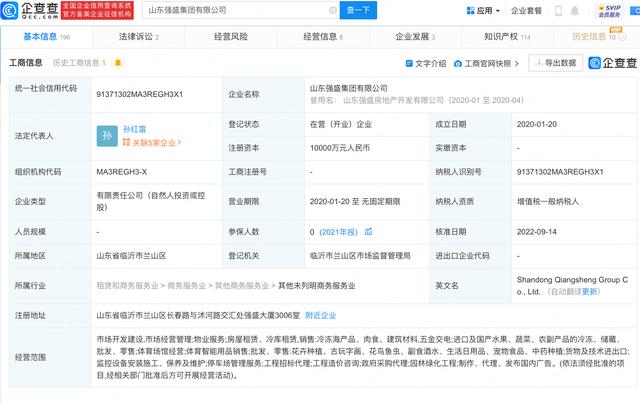The image size is (640, 404).
Task: Expand the 企业发展 tab dropdown
Action: point(413,36)
